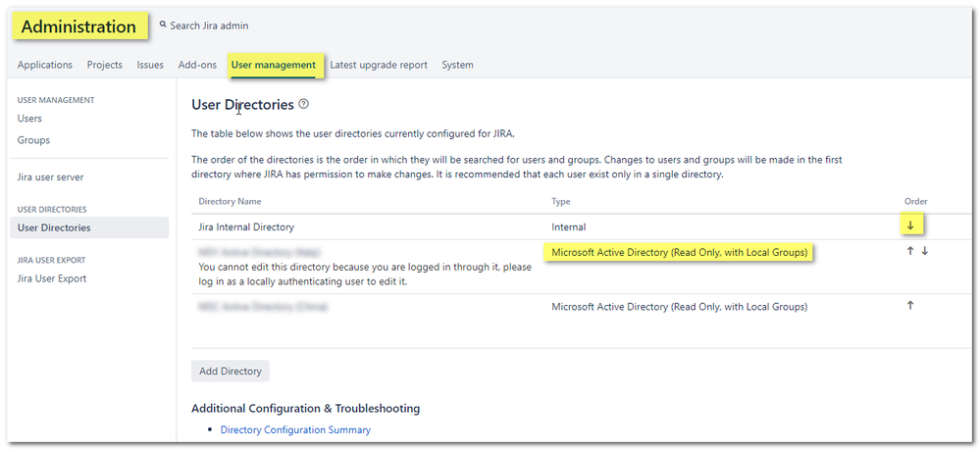The height and width of the screenshot is (450, 980).
Task: Open Groups in the sidebar
Action: (x=33, y=140)
